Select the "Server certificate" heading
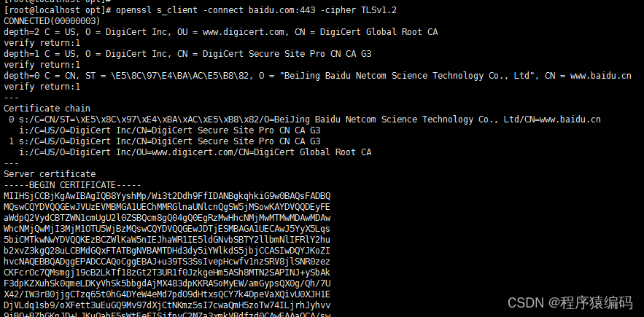Screen dimensions: 644x317 pyautogui.click(x=50, y=174)
